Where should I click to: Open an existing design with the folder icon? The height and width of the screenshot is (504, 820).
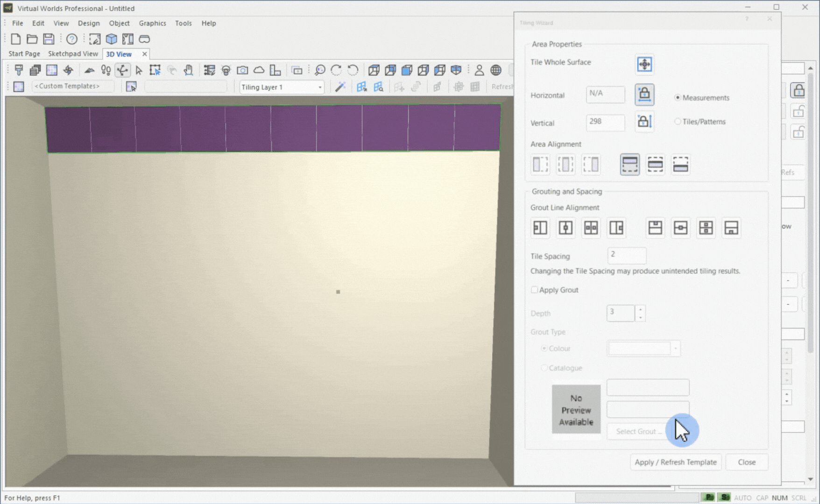click(x=32, y=39)
